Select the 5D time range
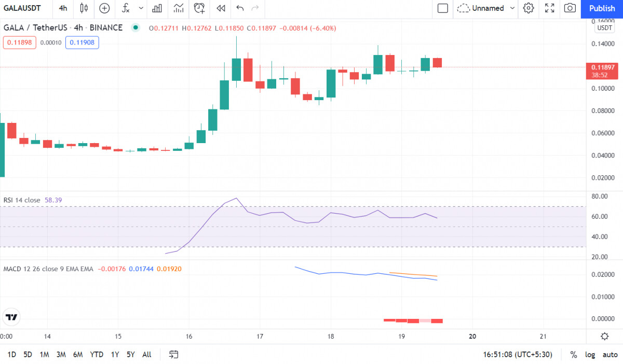Viewport: 623px width, 364px height. coord(28,355)
